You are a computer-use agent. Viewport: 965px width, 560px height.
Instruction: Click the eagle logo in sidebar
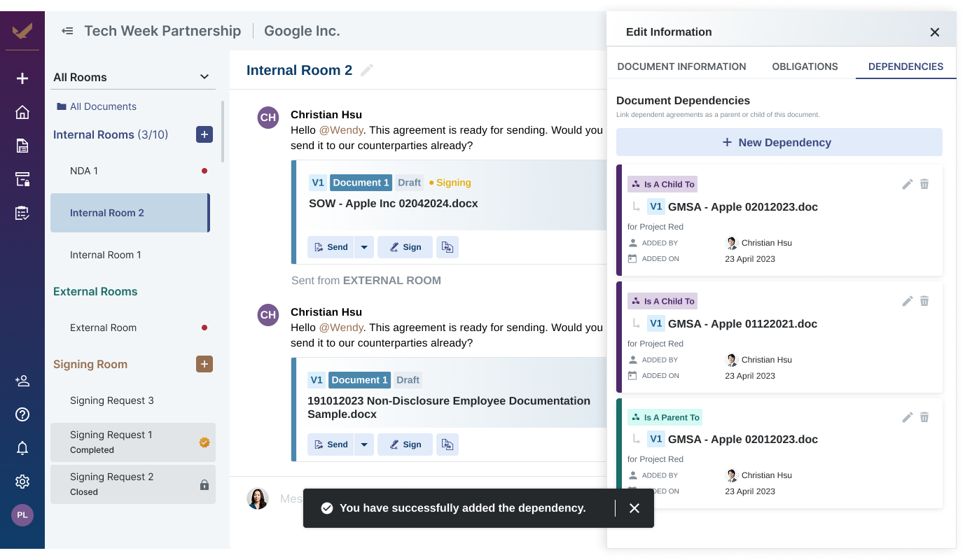click(22, 31)
